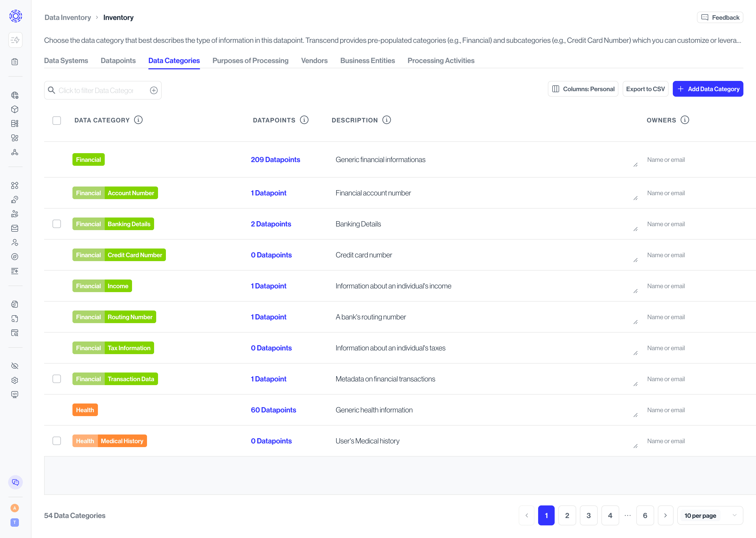Image resolution: width=756 pixels, height=538 pixels.
Task: Click the Generic financial information description
Action: (380, 160)
